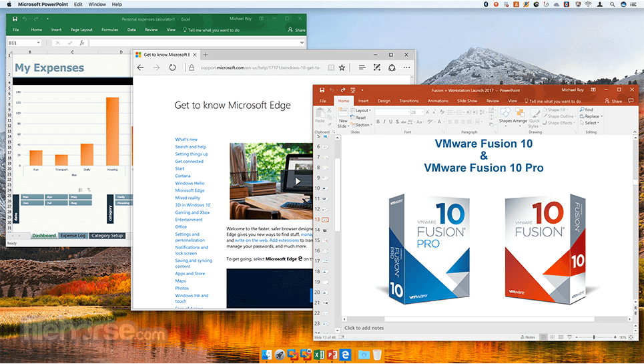Toggle Apr filter in Excel date slicer
This screenshot has width=644, height=364.
(x=56, y=197)
